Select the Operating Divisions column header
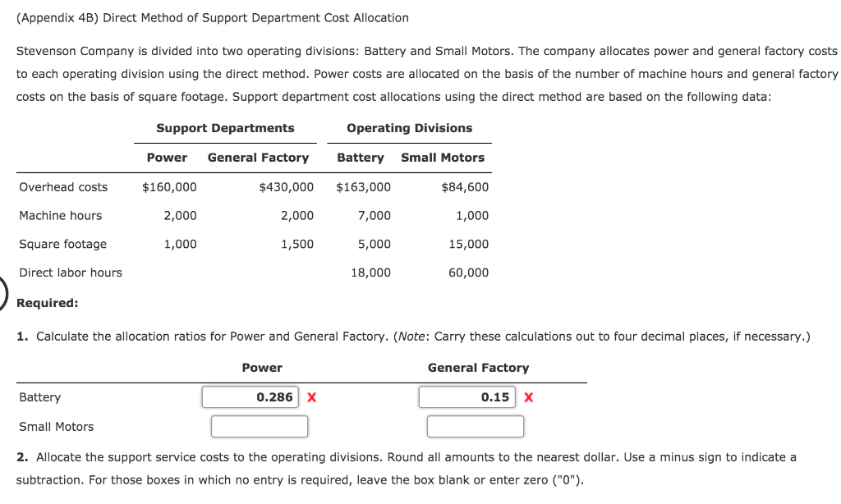Viewport: 841px width, 504px height. 409,128
